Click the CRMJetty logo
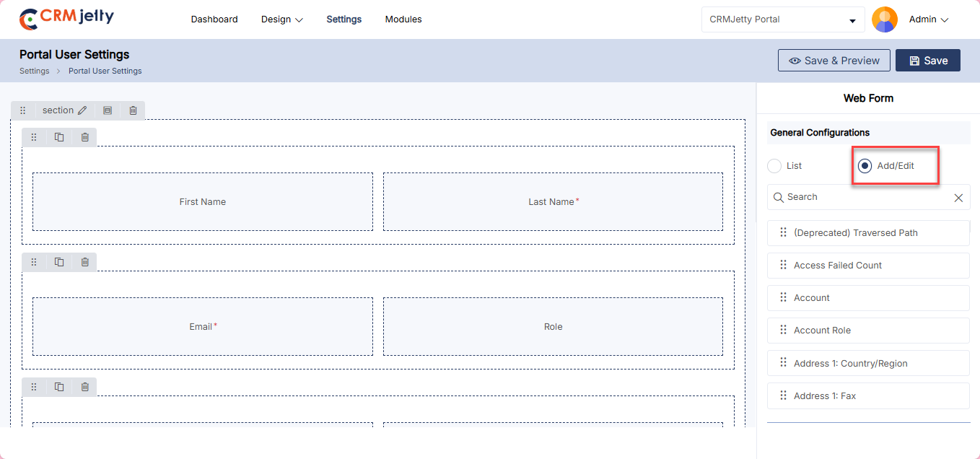This screenshot has width=980, height=459. click(66, 19)
